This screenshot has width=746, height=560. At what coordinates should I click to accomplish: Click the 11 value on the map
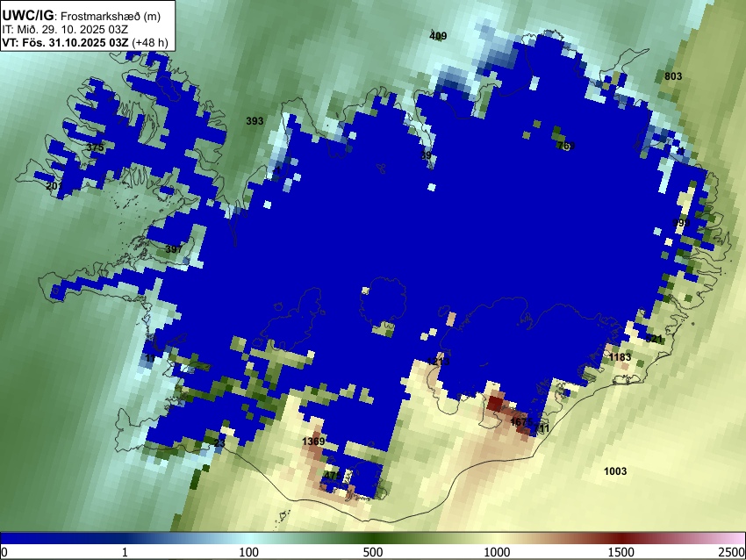150,358
